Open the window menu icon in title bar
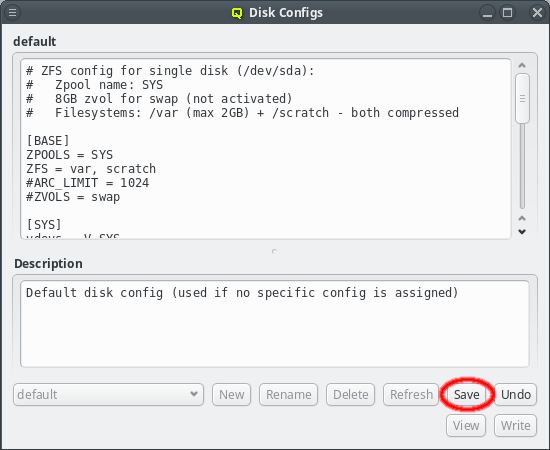Image resolution: width=550 pixels, height=450 pixels. pyautogui.click(x=12, y=13)
